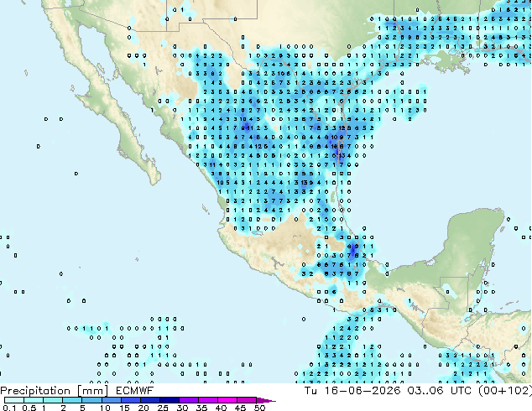Choose the 20–25 mm legend color swatch
The image size is (532, 411).
tap(149, 400)
